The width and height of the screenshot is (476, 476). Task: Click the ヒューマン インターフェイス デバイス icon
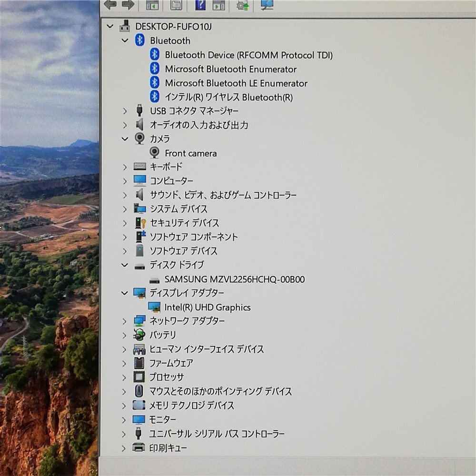pyautogui.click(x=139, y=349)
